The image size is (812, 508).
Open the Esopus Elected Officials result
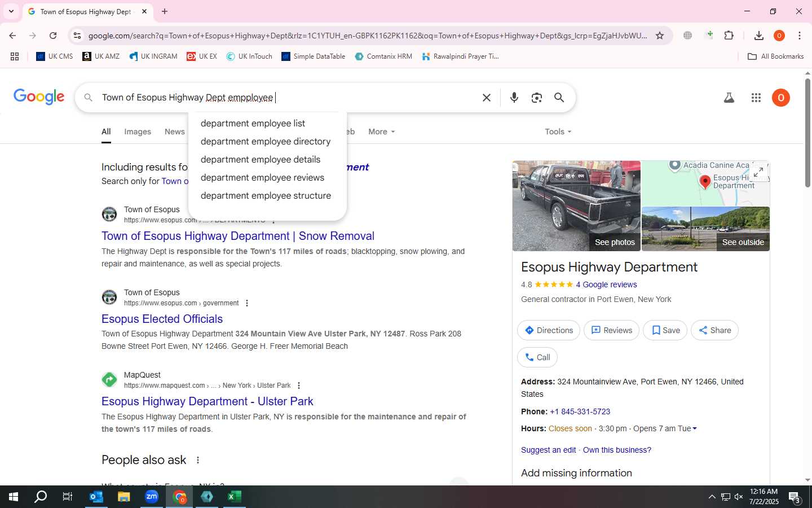pos(162,319)
